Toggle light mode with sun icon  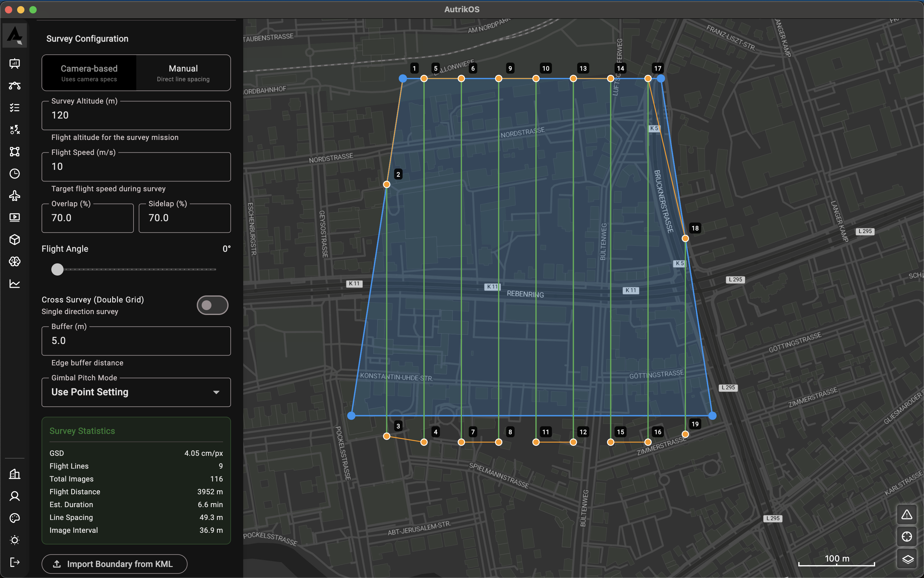tap(15, 540)
